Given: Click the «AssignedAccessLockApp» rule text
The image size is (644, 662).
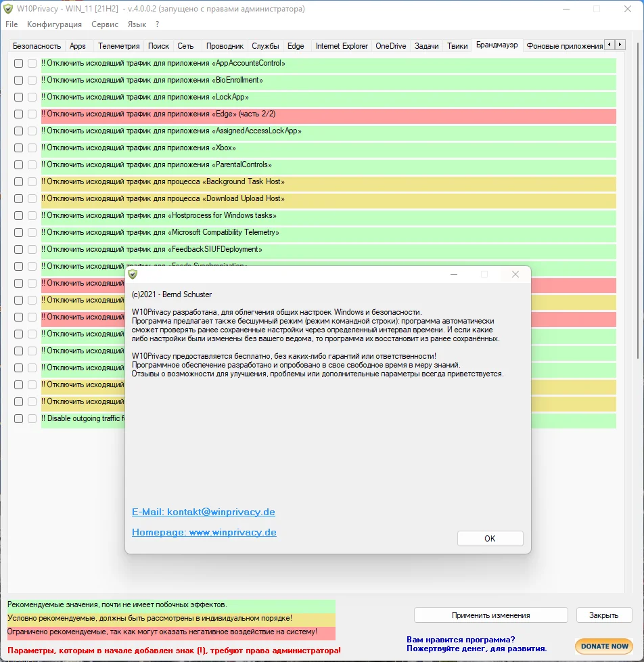Looking at the screenshot, I should click(x=171, y=131).
